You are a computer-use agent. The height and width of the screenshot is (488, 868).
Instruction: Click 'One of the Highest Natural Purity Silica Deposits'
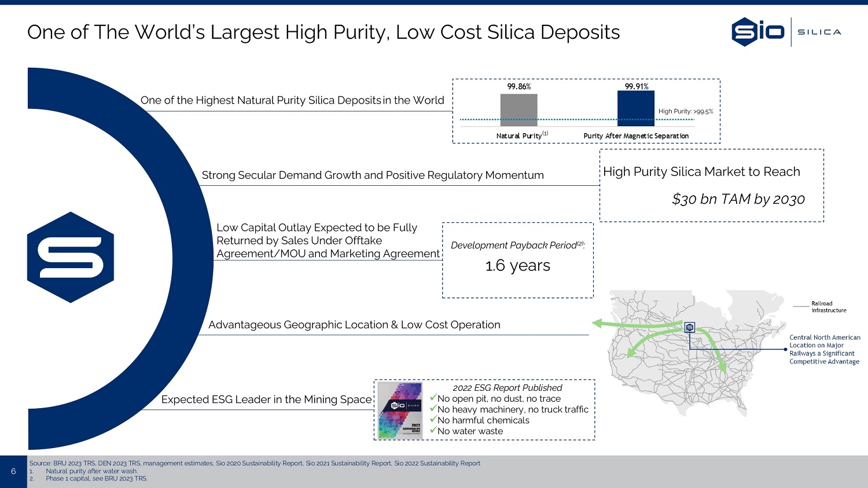click(292, 100)
